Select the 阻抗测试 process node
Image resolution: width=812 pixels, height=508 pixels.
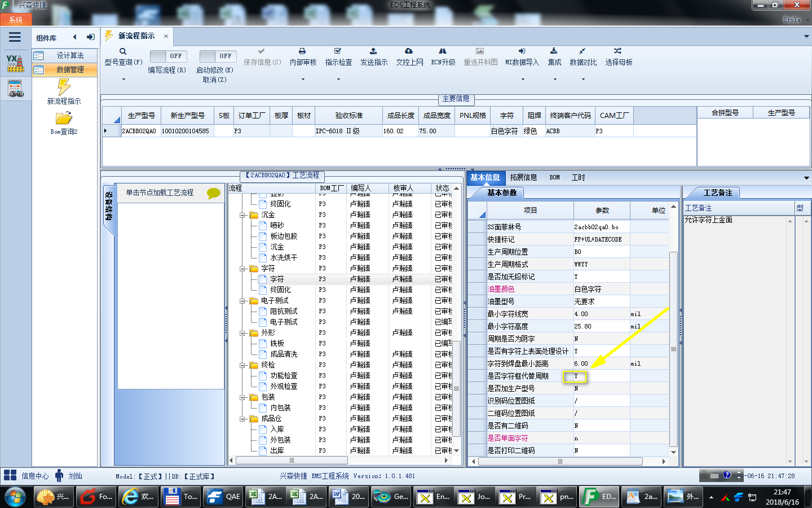click(x=284, y=312)
